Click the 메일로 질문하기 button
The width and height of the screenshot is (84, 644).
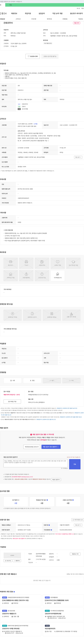click(56, 479)
